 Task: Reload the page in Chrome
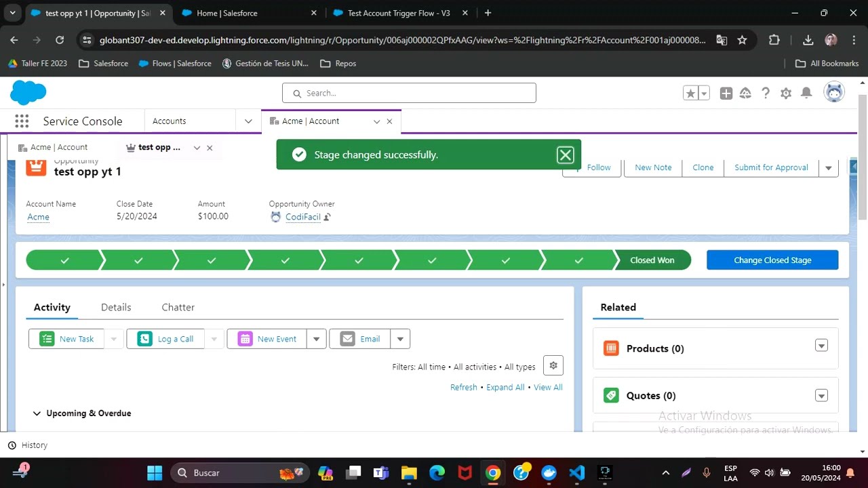pyautogui.click(x=60, y=40)
